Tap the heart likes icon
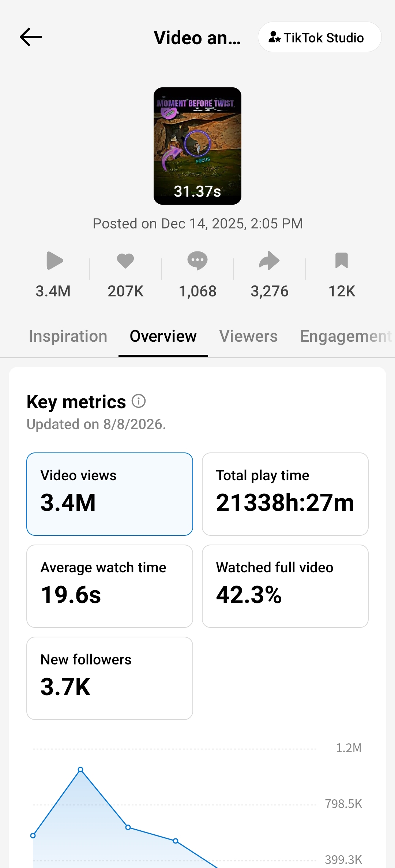395x868 pixels. click(125, 261)
